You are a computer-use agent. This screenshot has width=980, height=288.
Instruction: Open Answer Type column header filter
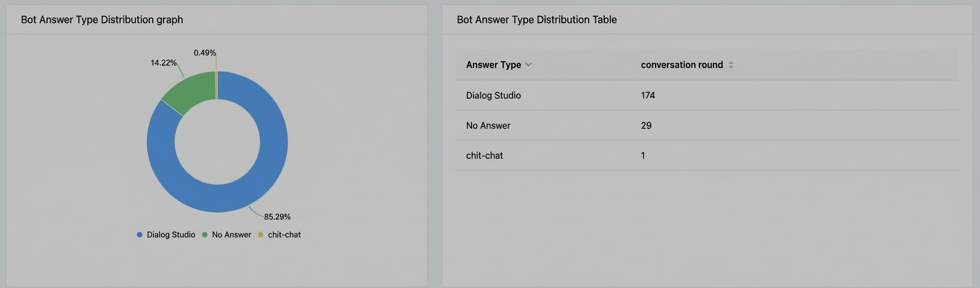(x=499, y=65)
